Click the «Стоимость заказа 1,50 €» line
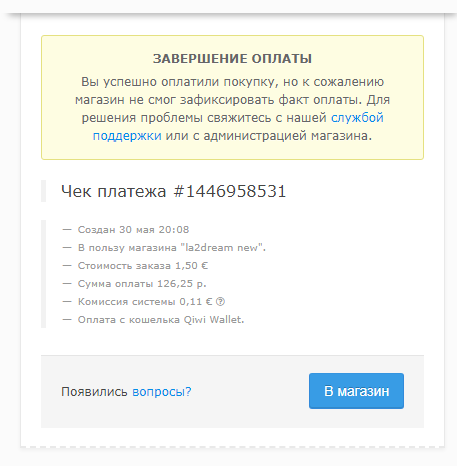 [143, 266]
